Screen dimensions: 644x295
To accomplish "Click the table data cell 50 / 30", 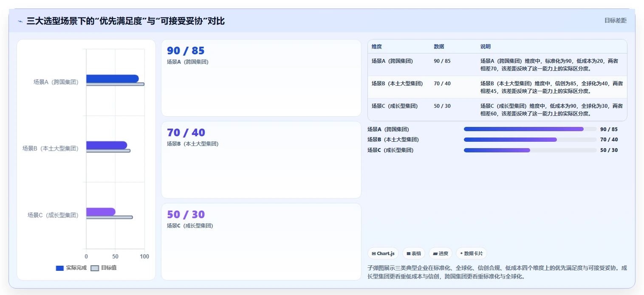I will pyautogui.click(x=442, y=106).
